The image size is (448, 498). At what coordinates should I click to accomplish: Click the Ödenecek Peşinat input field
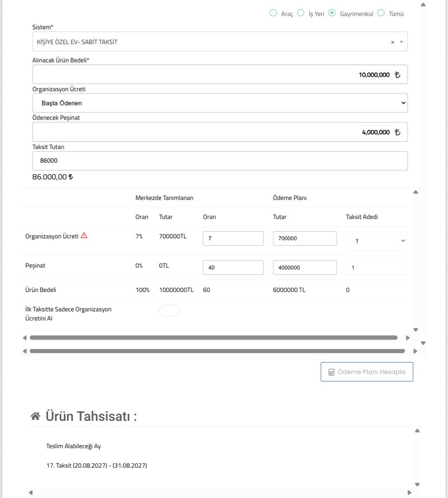click(220, 132)
